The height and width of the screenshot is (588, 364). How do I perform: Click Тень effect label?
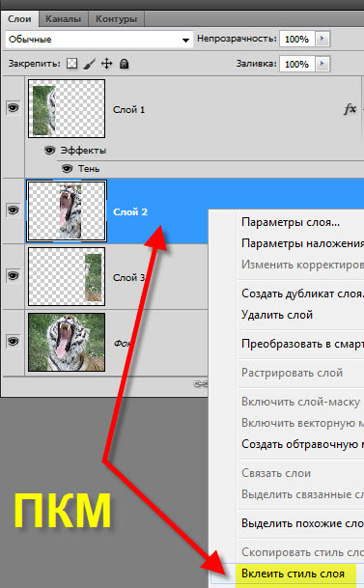[89, 169]
